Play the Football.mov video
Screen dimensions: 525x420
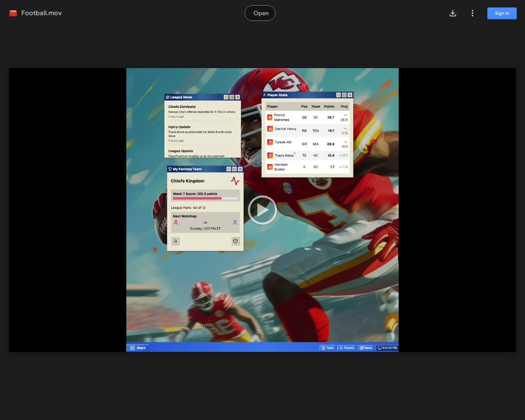[x=262, y=210]
